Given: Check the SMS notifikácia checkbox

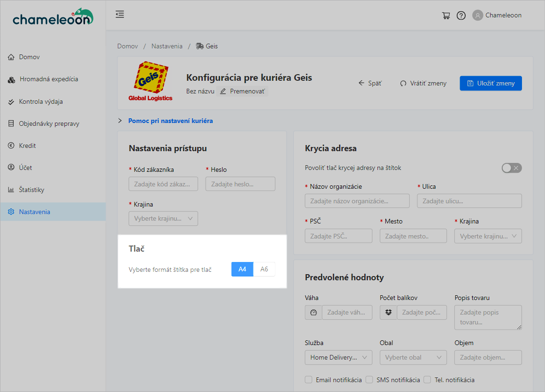Looking at the screenshot, I should tap(369, 380).
